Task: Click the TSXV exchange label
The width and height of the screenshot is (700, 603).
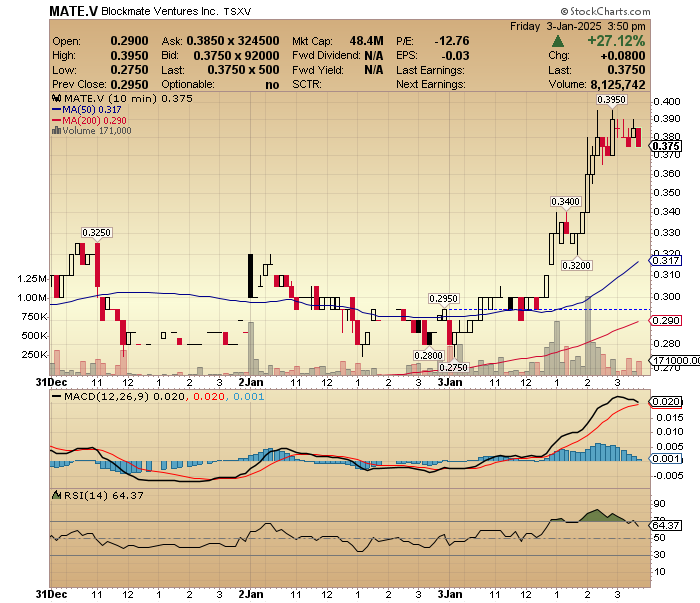Action: [238, 12]
